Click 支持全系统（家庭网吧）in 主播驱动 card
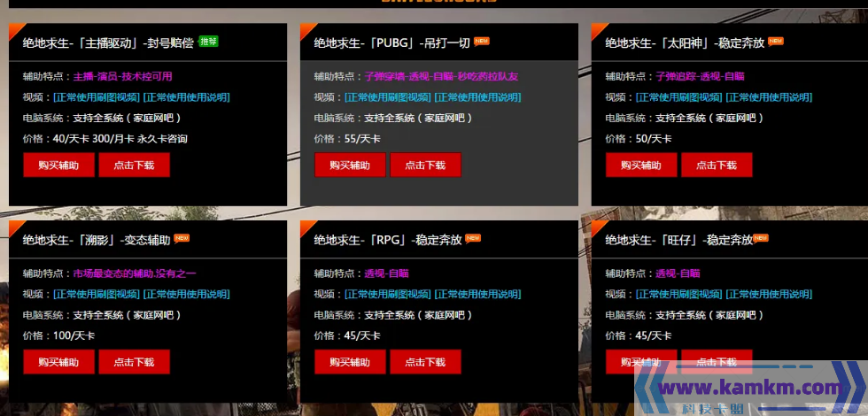Viewport: 868px width, 416px height. [x=128, y=118]
